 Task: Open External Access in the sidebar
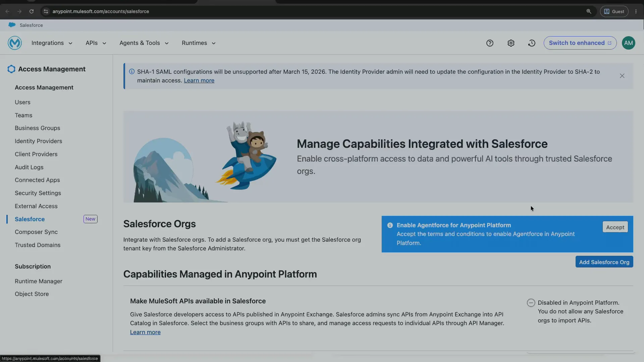coord(36,206)
